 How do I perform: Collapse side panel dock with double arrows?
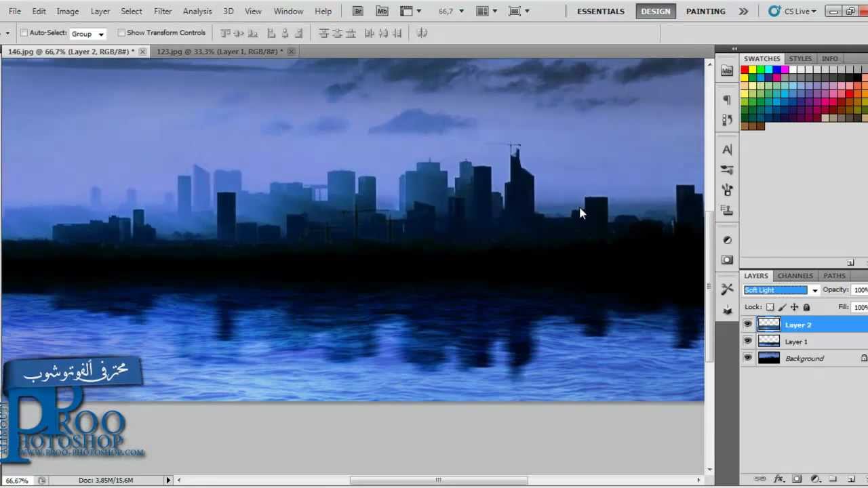[734, 49]
